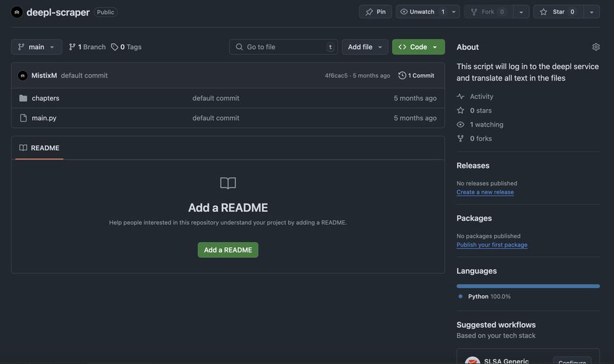Image resolution: width=614 pixels, height=364 pixels.
Task: Open the Add file dropdown
Action: tap(364, 47)
